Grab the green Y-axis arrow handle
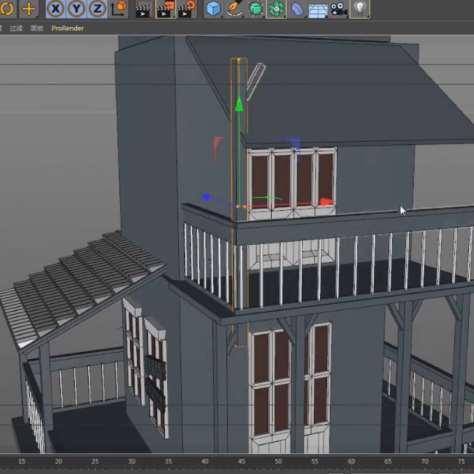The image size is (474, 474). click(239, 104)
